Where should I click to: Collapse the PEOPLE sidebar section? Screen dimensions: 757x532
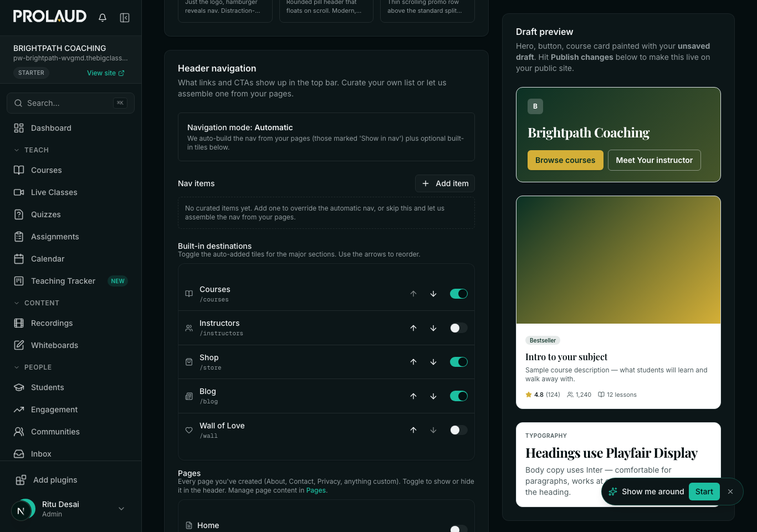point(33,367)
